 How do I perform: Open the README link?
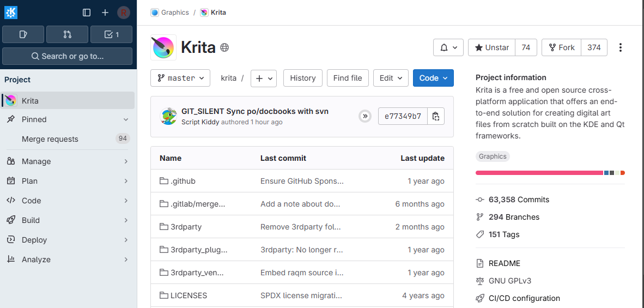click(505, 263)
